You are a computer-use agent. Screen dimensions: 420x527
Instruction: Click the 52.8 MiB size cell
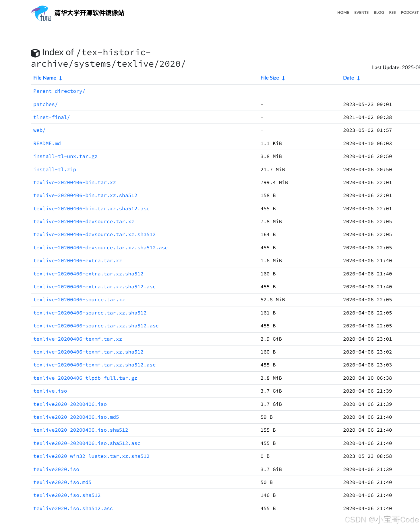pos(273,300)
